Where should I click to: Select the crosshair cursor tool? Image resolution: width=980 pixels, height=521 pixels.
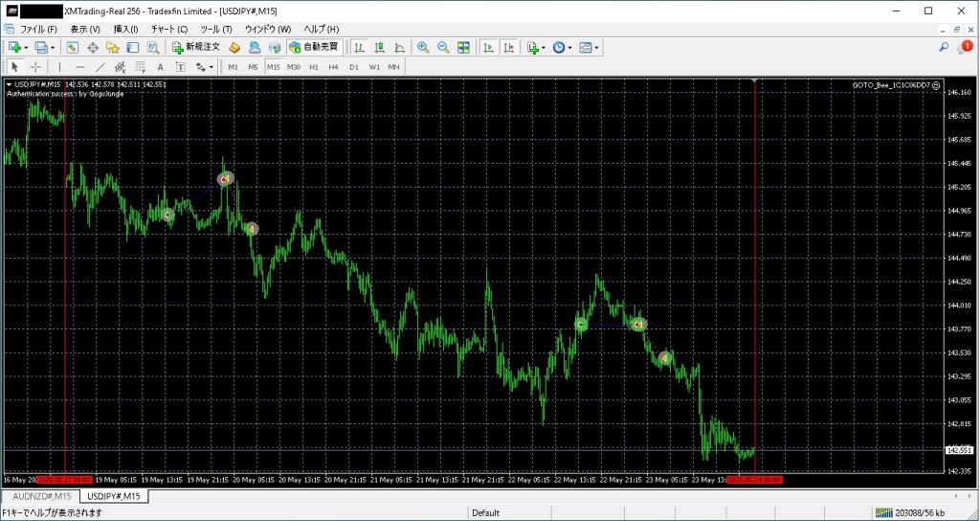pyautogui.click(x=35, y=67)
